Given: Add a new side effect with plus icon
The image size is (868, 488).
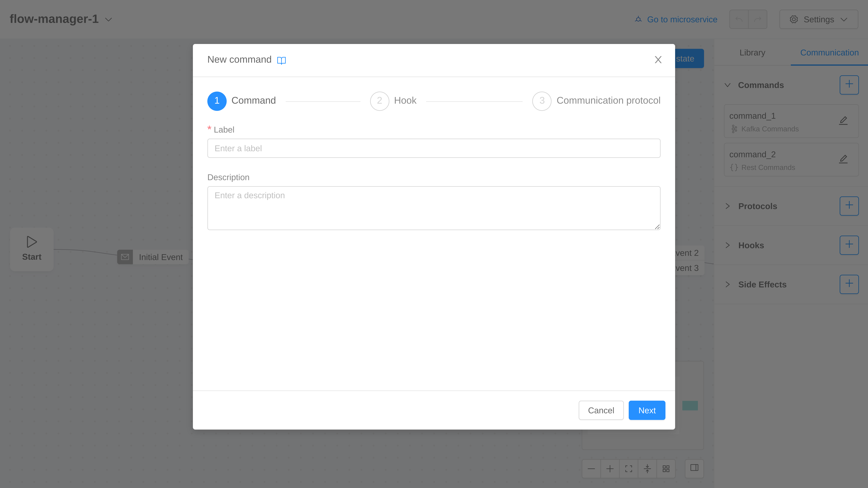Looking at the screenshot, I should coord(849,284).
